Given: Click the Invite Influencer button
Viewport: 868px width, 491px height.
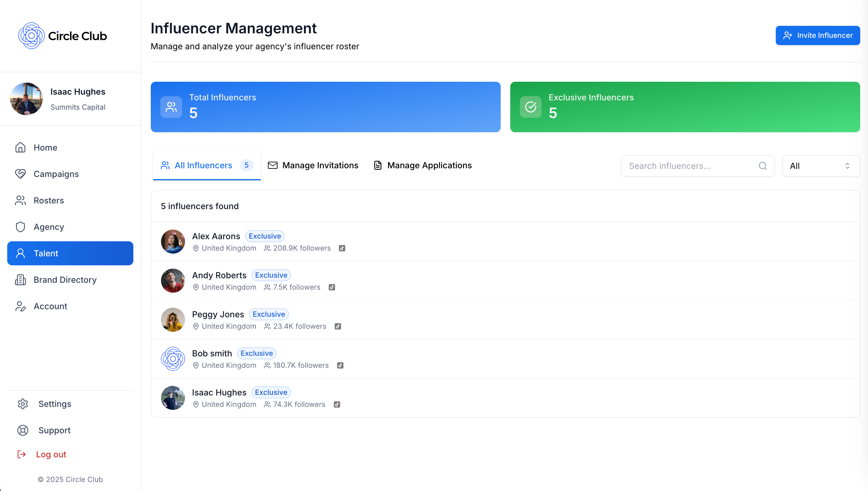Looking at the screenshot, I should tap(818, 35).
